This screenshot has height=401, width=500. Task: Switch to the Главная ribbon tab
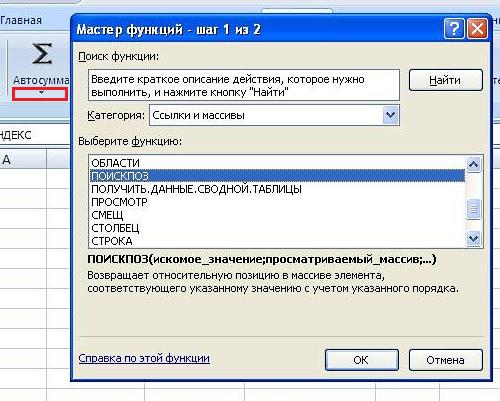(x=21, y=20)
